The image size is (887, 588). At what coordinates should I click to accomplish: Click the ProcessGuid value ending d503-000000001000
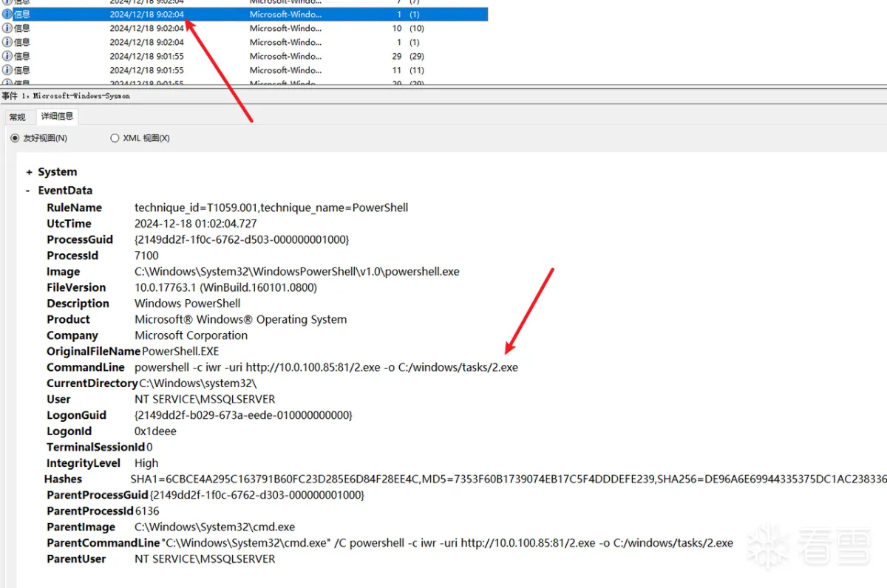click(242, 240)
